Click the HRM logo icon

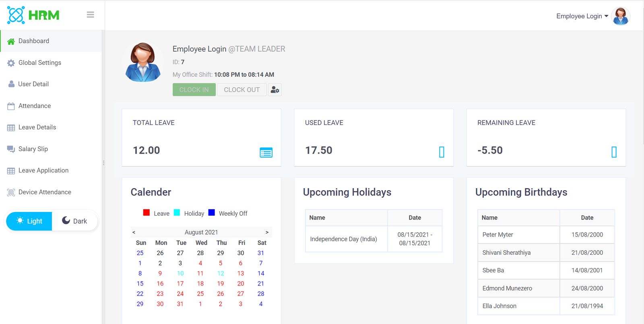[x=16, y=15]
